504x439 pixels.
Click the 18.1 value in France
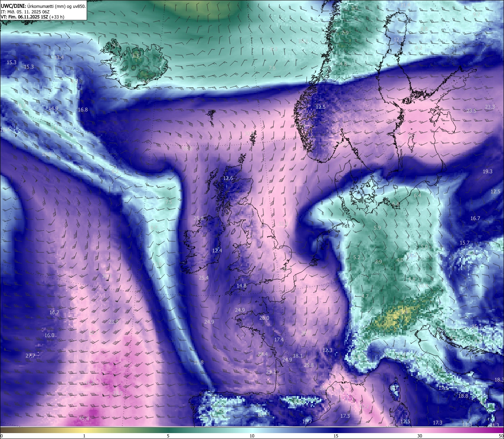298,356
